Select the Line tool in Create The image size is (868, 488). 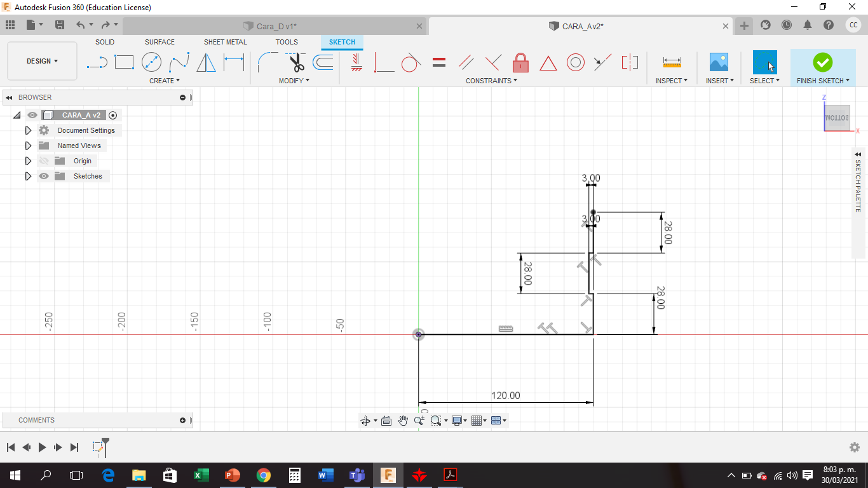[x=97, y=62]
